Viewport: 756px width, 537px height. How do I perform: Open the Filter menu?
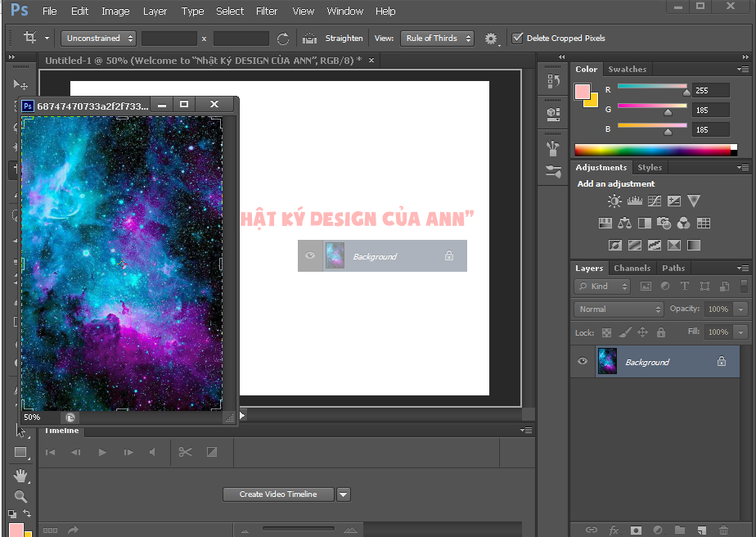click(267, 11)
